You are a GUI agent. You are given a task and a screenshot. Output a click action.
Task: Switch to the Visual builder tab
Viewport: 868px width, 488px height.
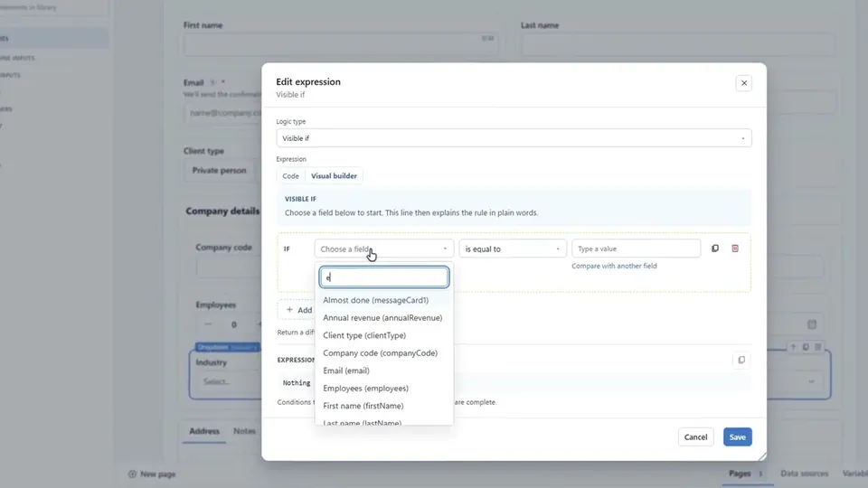334,176
